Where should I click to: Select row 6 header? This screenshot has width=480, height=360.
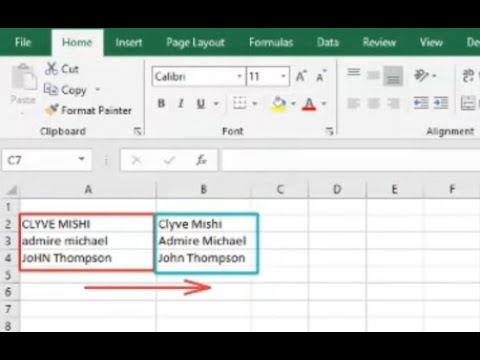pos(9,292)
